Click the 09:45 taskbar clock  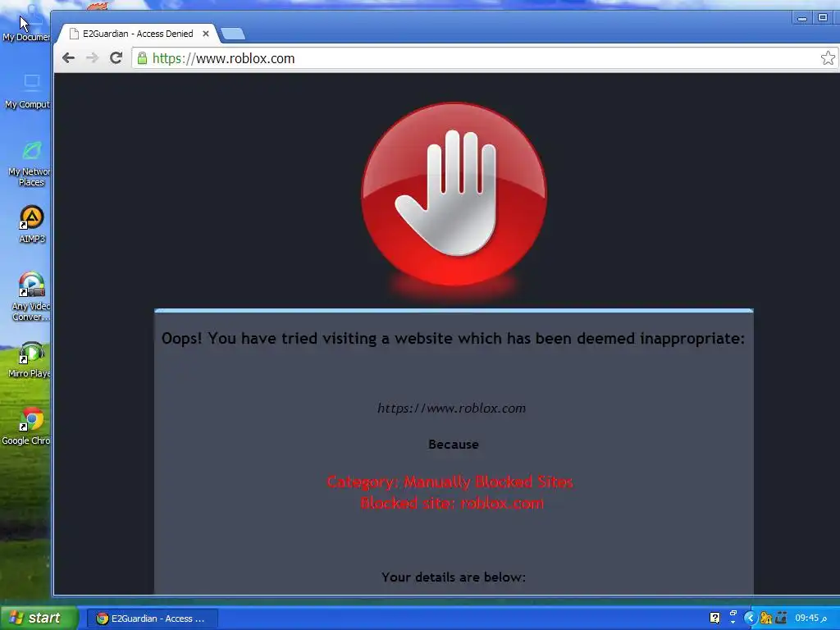810,619
